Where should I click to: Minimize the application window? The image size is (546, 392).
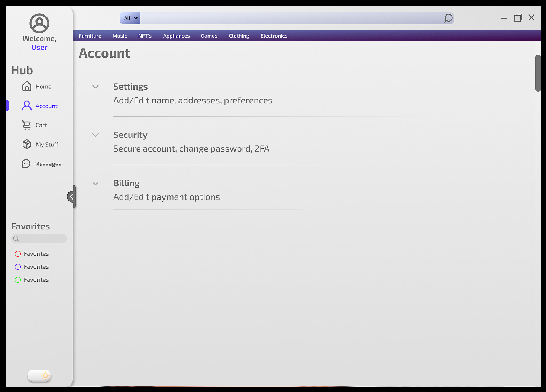click(504, 18)
